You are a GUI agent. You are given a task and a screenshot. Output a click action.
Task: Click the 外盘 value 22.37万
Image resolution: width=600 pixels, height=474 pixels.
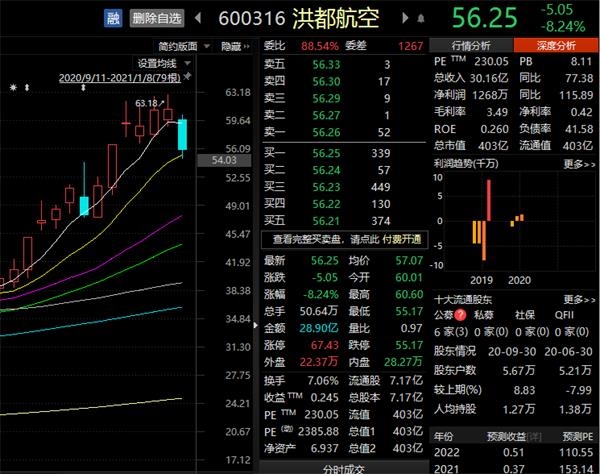[318, 362]
